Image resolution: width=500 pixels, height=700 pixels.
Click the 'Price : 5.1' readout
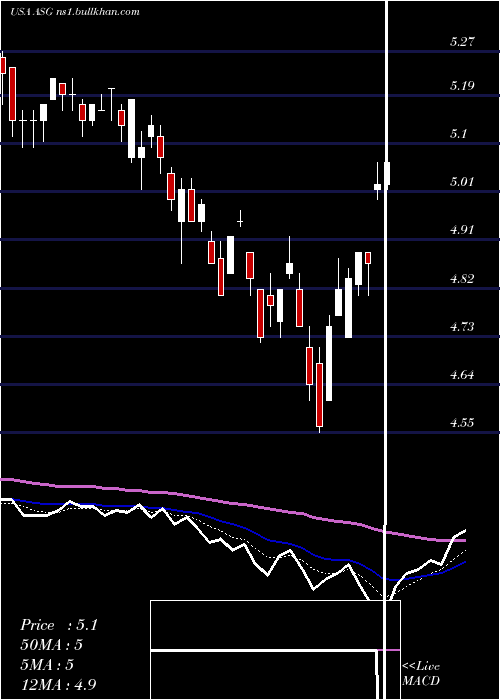click(x=58, y=625)
